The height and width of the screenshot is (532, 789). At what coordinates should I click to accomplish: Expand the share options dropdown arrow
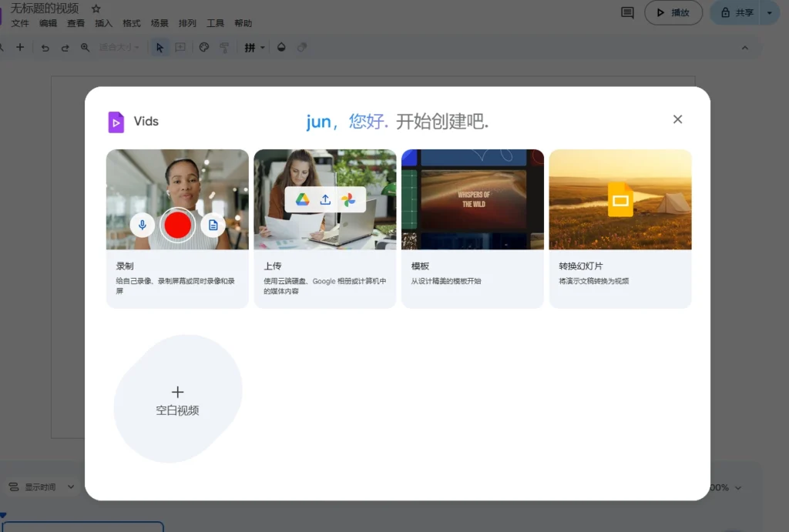pyautogui.click(x=769, y=13)
